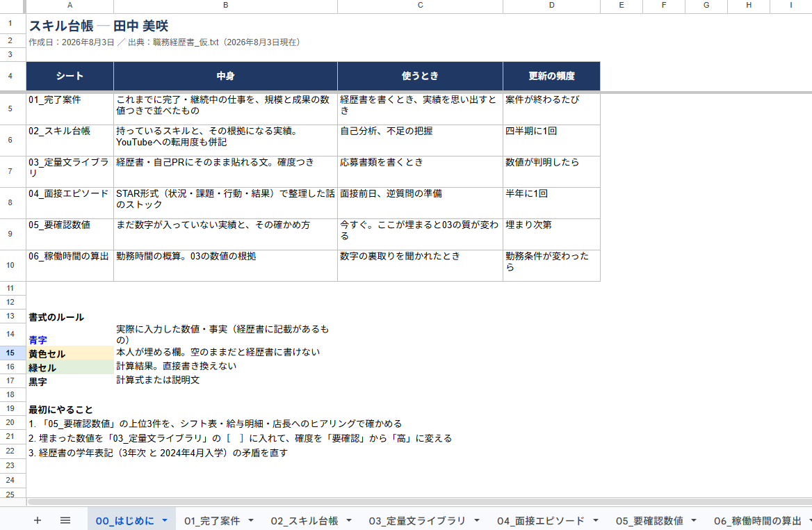
Task: Expand the 05_要確認数値 tab dropdown arrow
Action: (694, 520)
